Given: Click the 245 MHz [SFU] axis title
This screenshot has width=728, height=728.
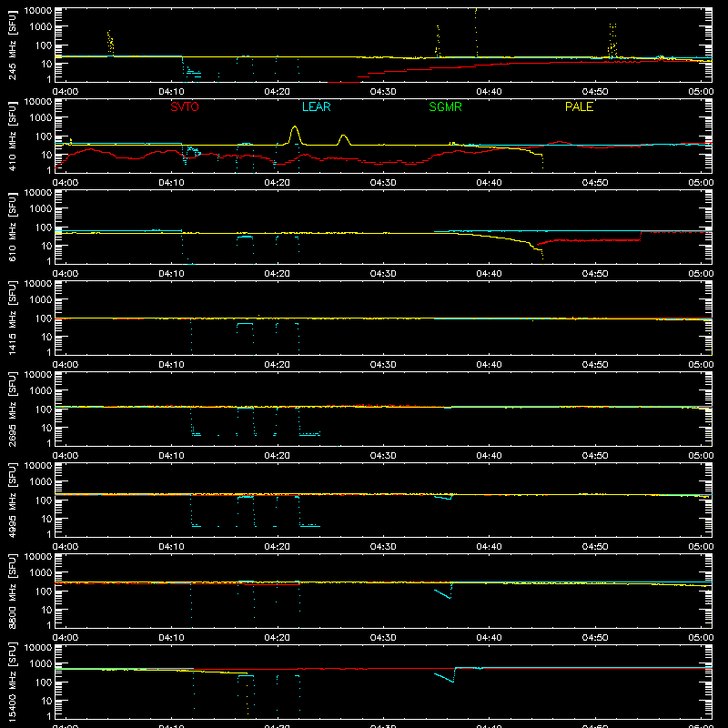Looking at the screenshot, I should [x=12, y=45].
